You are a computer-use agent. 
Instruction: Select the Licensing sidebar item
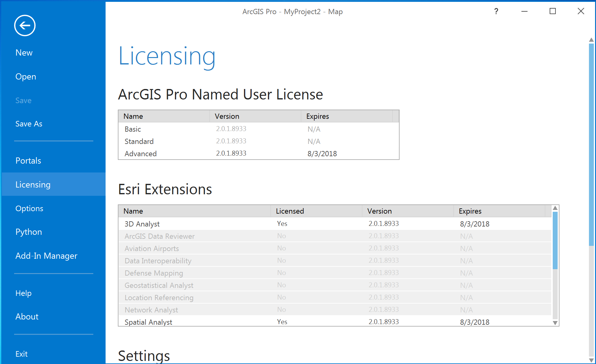[54, 184]
